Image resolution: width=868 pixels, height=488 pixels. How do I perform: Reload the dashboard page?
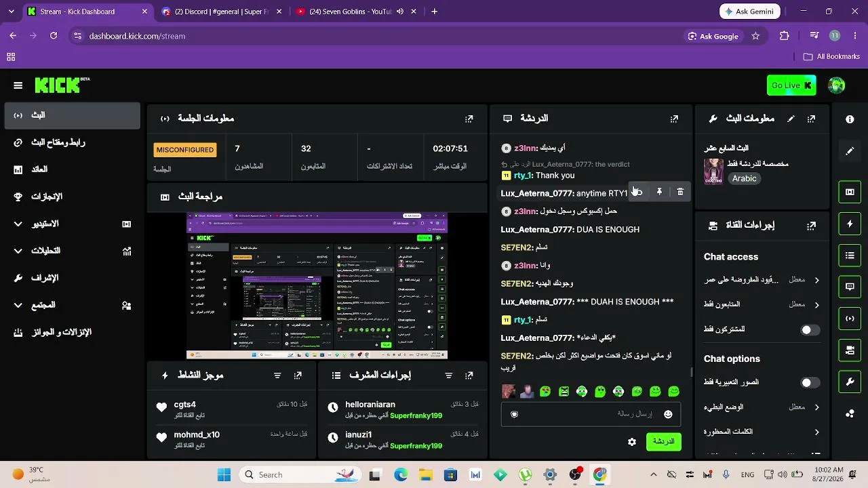tap(54, 36)
